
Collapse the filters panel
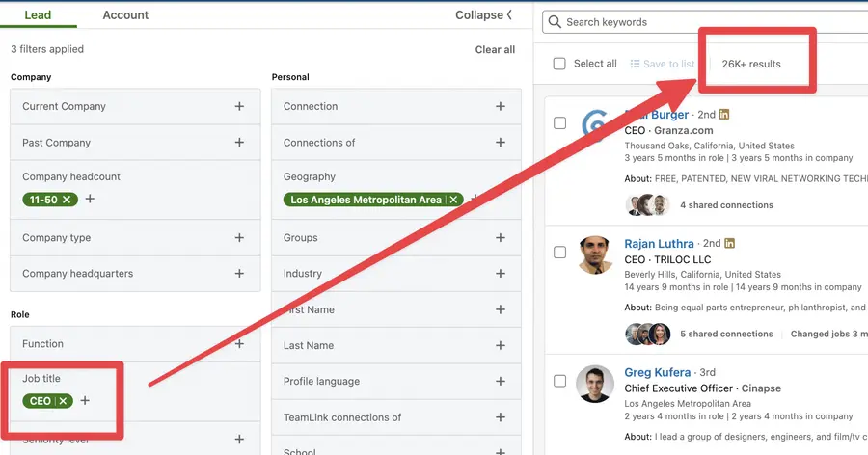coord(483,15)
